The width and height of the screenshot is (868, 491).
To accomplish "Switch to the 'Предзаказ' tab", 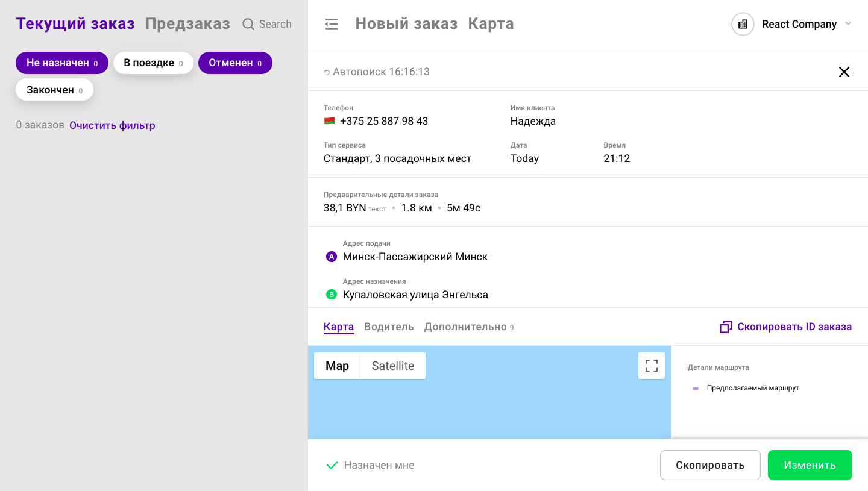I will (187, 24).
